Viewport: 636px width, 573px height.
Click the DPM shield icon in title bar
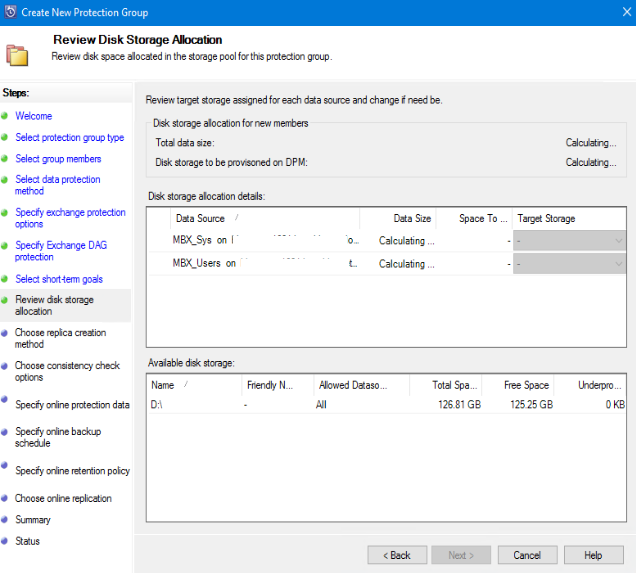click(x=10, y=12)
